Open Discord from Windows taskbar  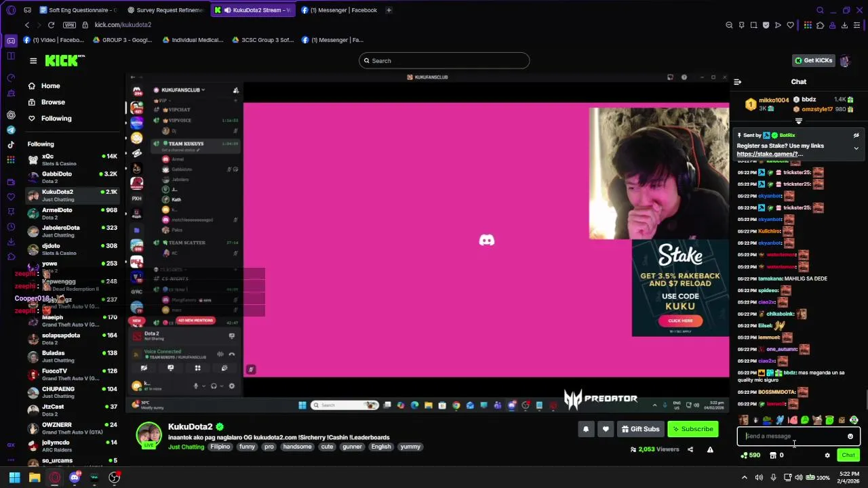(x=75, y=478)
